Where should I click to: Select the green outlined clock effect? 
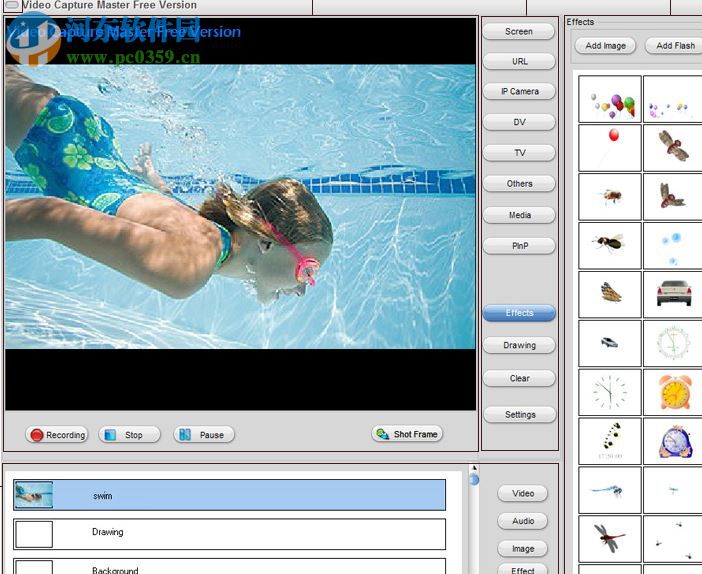pos(673,343)
